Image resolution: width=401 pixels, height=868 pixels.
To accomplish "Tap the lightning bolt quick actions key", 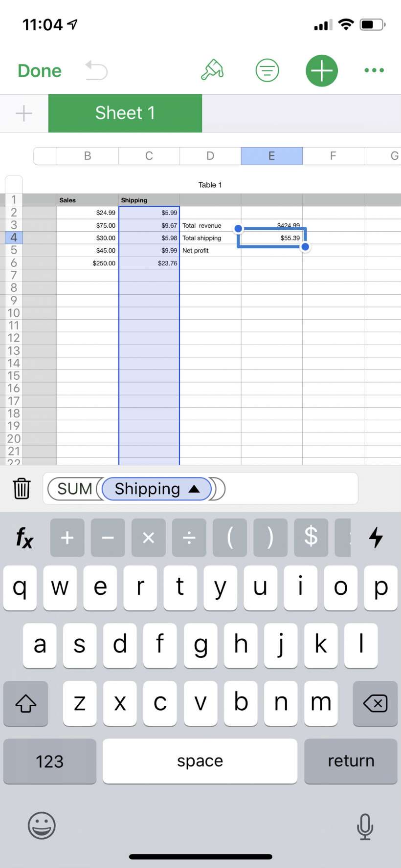I will click(x=376, y=538).
